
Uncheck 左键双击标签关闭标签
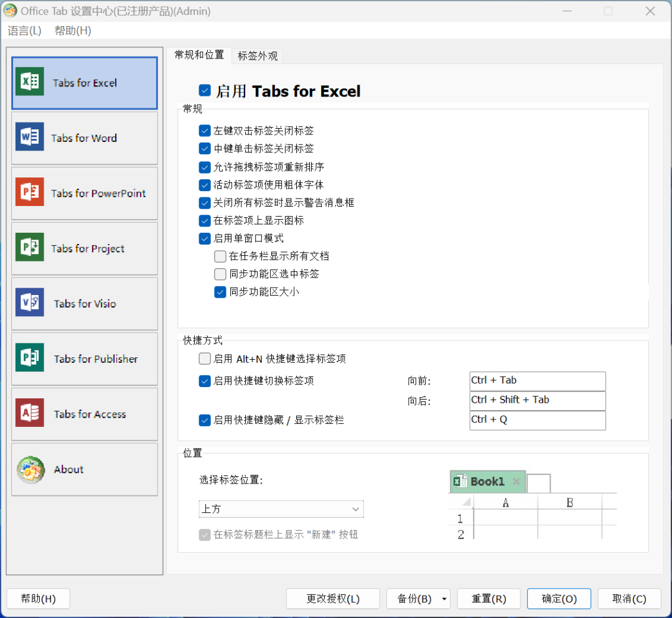[x=205, y=131]
